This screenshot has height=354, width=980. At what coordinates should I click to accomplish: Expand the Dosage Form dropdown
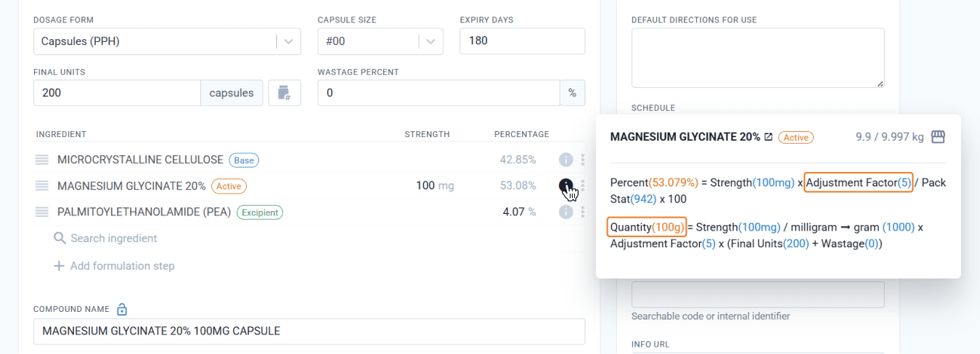pos(290,41)
